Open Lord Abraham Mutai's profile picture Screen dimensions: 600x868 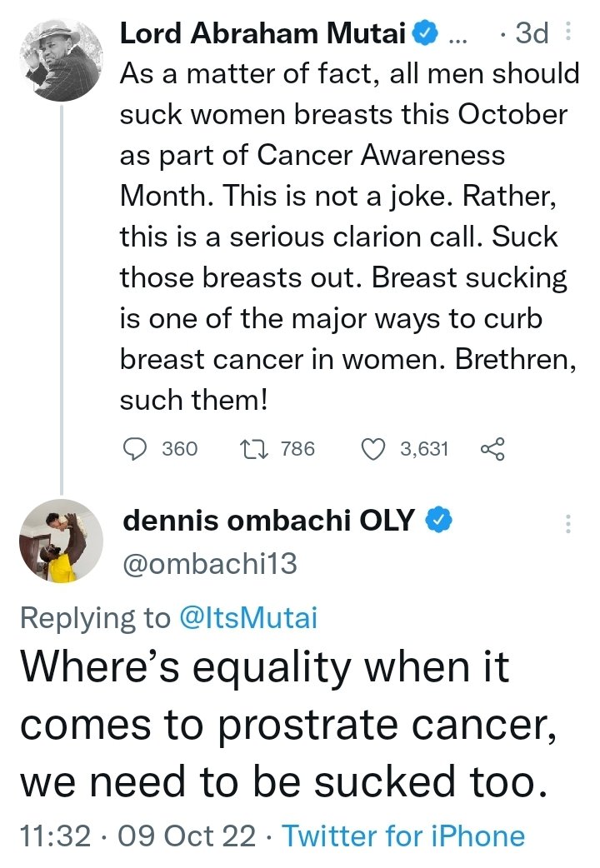click(x=60, y=58)
